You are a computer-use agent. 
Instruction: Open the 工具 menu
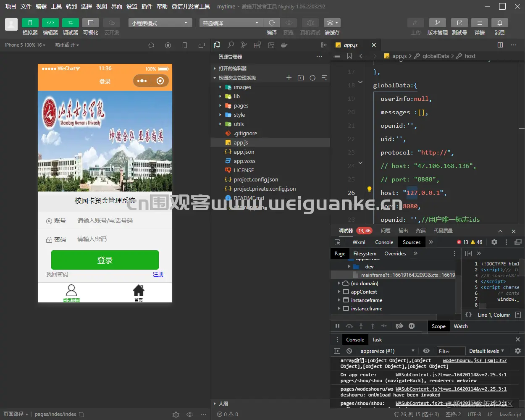[56, 6]
